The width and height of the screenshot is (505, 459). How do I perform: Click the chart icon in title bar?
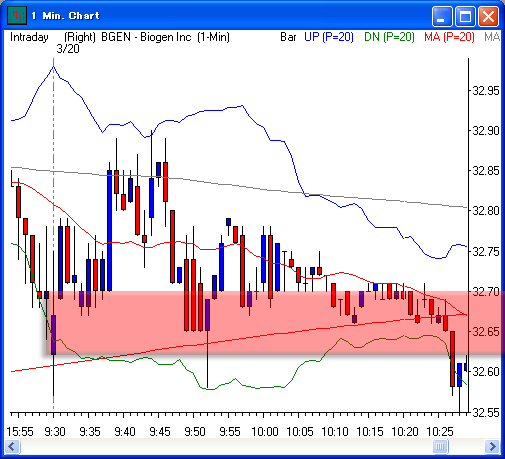click(x=17, y=16)
